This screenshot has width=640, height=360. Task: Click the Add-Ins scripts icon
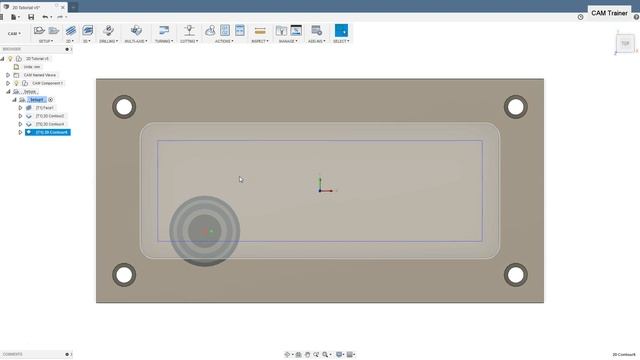[316, 31]
